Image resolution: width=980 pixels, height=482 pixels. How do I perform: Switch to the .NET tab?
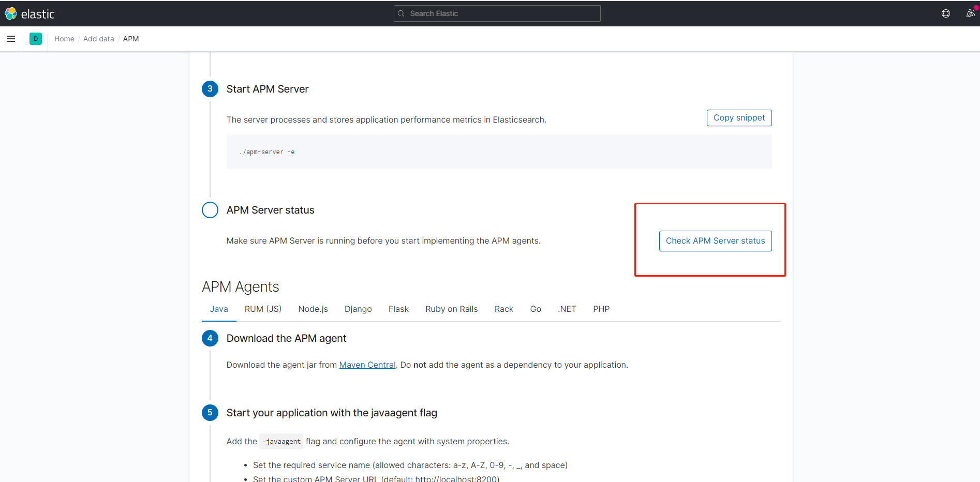tap(567, 309)
